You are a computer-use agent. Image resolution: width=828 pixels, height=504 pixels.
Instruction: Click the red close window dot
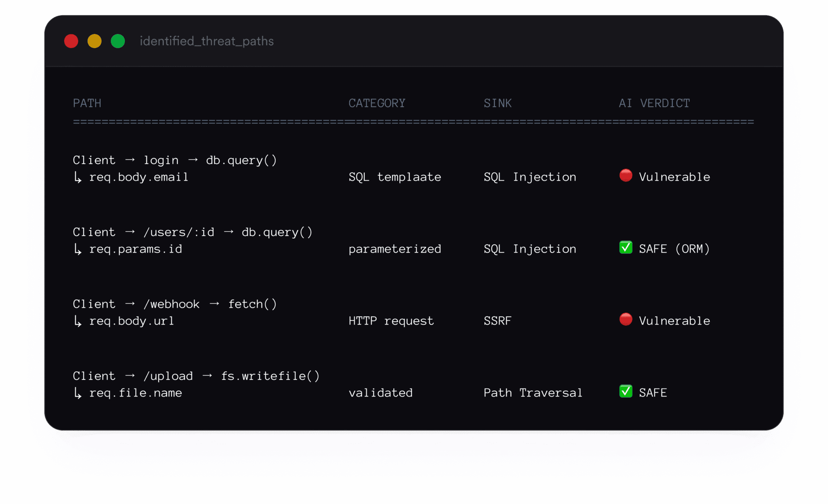[x=71, y=41]
